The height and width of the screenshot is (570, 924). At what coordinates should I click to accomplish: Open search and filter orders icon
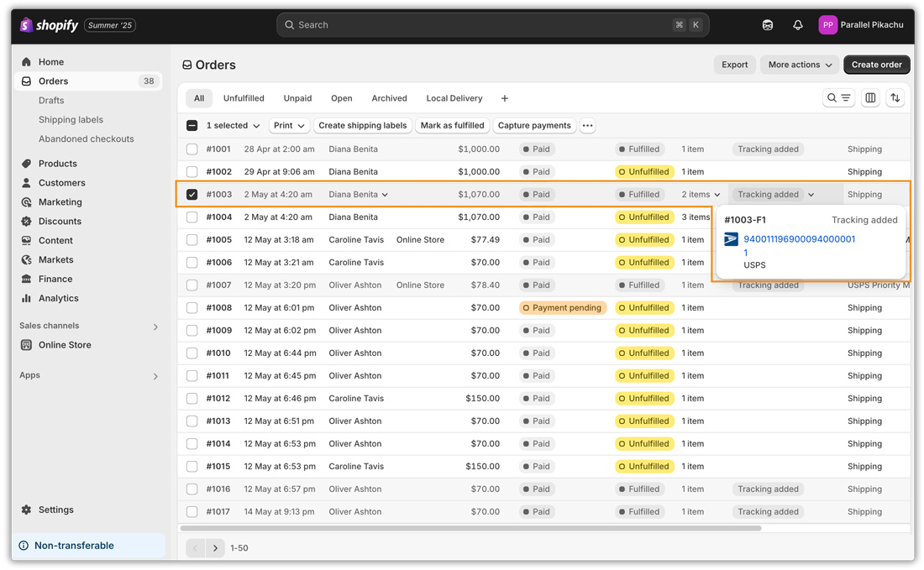point(838,97)
